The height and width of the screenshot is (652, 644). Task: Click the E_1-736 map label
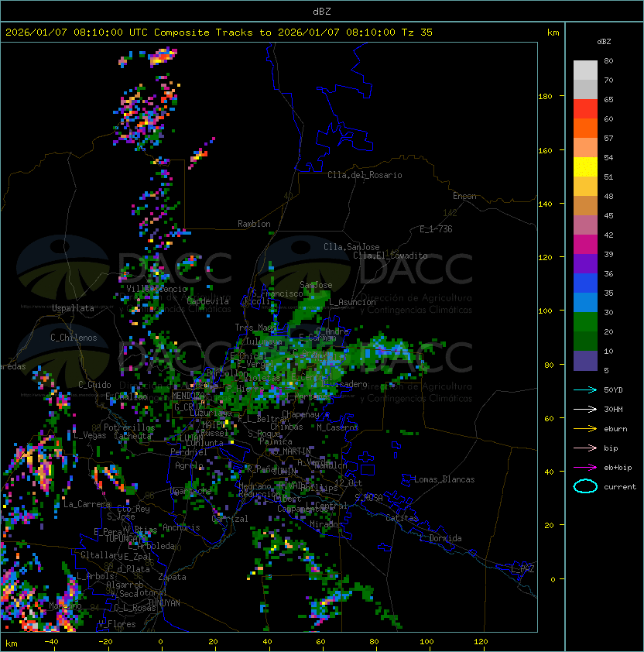coord(436,229)
